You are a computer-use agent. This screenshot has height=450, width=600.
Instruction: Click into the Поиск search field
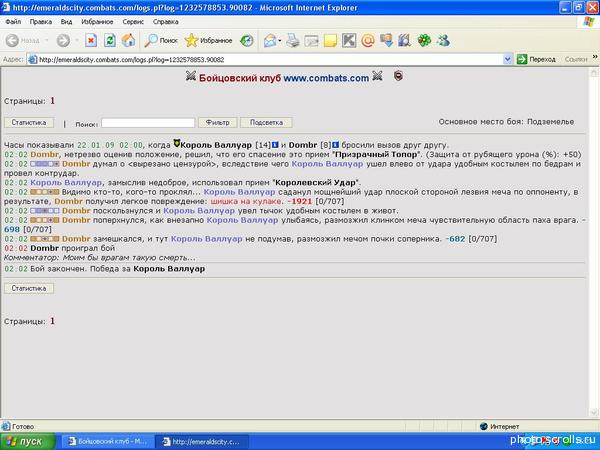point(148,123)
